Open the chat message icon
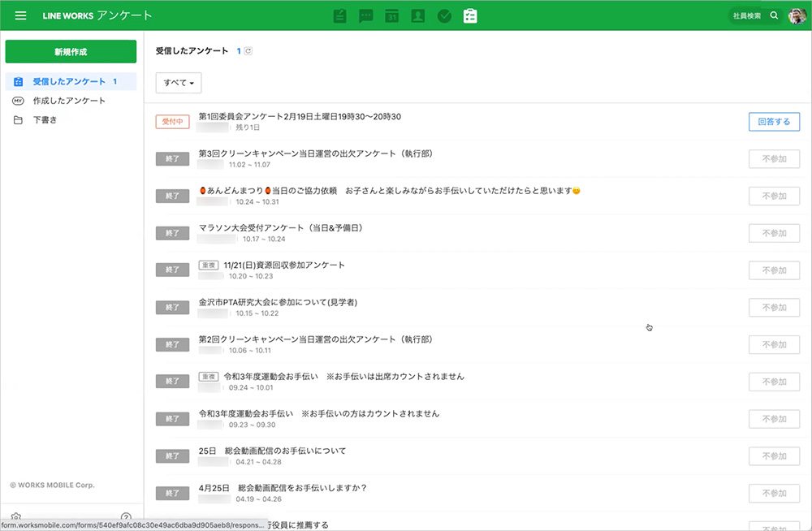The width and height of the screenshot is (812, 531). 366,16
